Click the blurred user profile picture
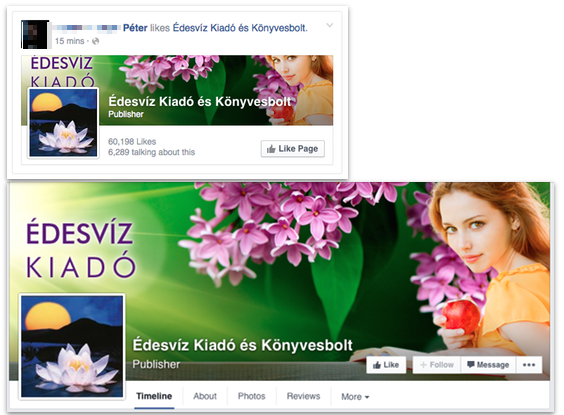The height and width of the screenshot is (415, 564). 35,34
